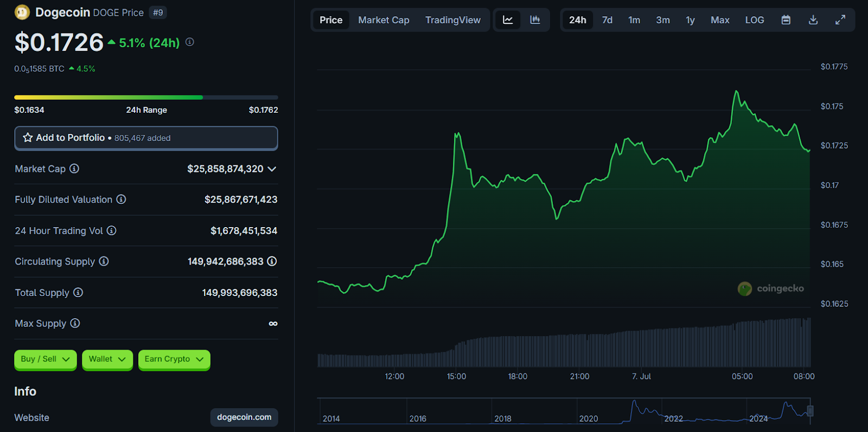This screenshot has height=432, width=868.
Task: Click the $25,867,671,423 valuation value
Action: click(241, 199)
